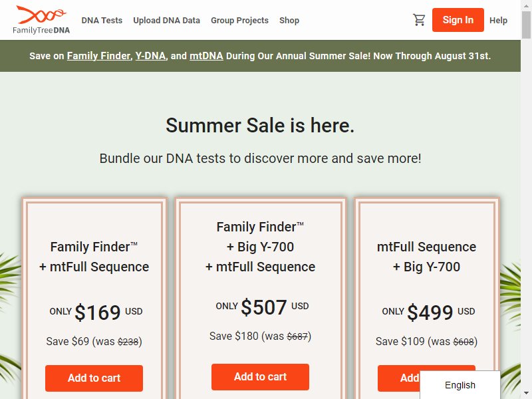
Task: Click the scrollbar up arrow
Action: pyautogui.click(x=526, y=5)
